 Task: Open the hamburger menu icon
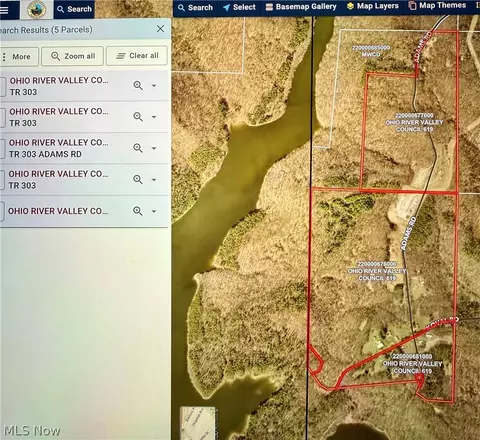click(x=4, y=10)
